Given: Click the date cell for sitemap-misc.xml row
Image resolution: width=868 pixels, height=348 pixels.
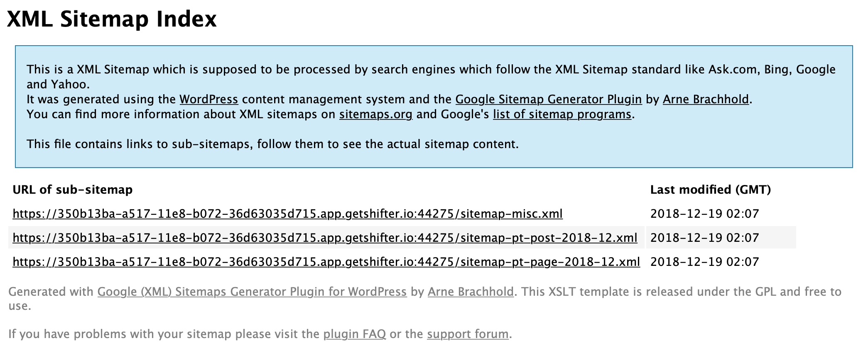Looking at the screenshot, I should (704, 214).
